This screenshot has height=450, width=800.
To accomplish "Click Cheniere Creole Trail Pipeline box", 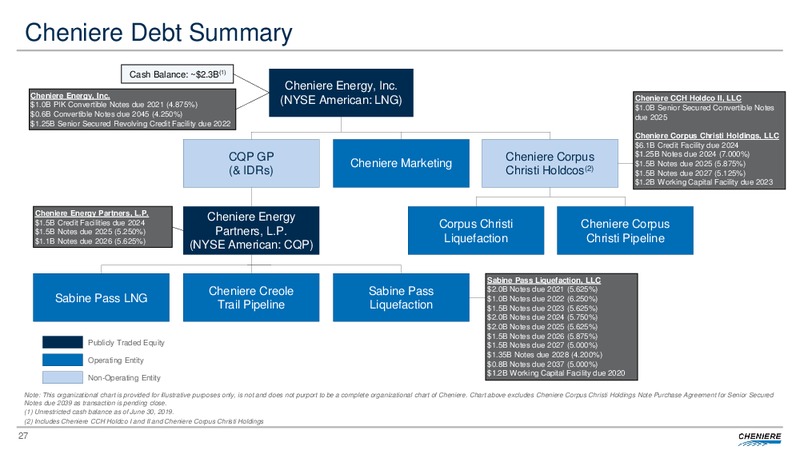I will tap(251, 297).
